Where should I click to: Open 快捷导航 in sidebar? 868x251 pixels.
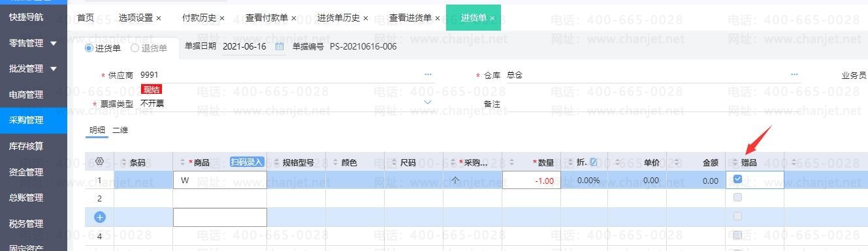(26, 17)
